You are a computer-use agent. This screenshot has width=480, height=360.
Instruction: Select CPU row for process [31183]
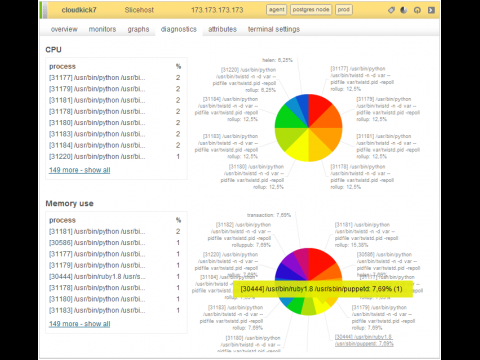point(115,134)
